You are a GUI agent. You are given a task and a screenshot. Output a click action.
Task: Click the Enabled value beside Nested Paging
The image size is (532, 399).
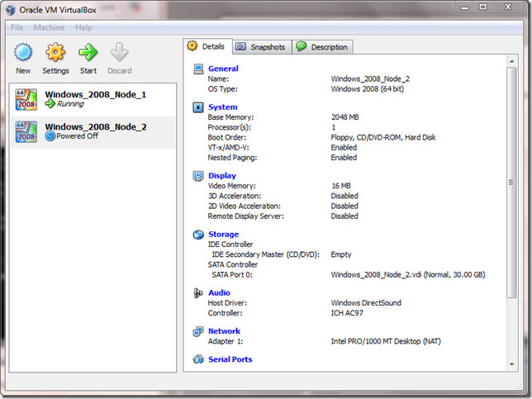(x=344, y=158)
